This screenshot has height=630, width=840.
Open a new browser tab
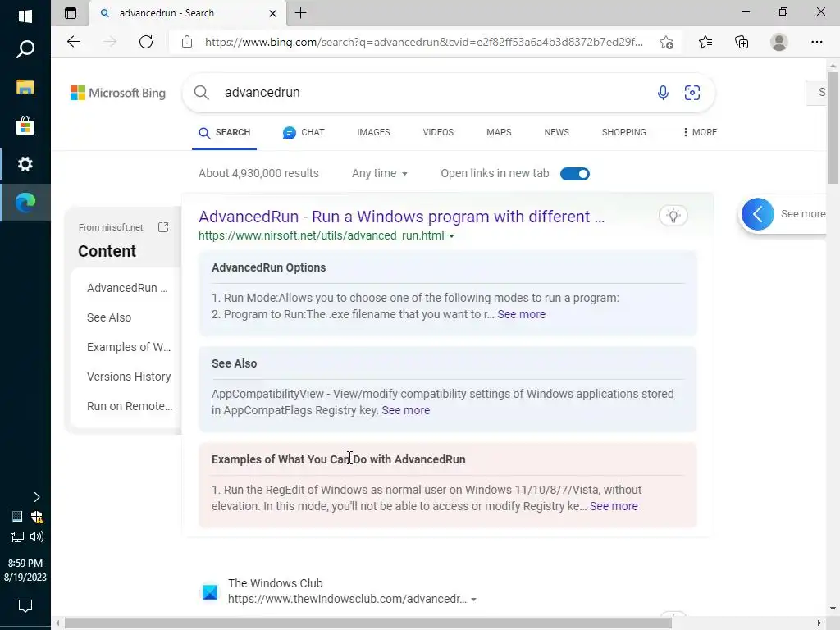click(301, 13)
